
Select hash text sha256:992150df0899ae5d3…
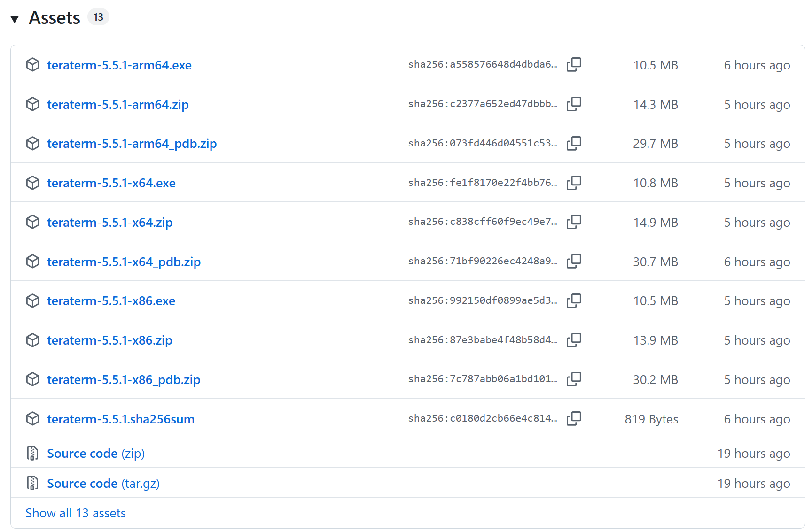click(x=483, y=300)
